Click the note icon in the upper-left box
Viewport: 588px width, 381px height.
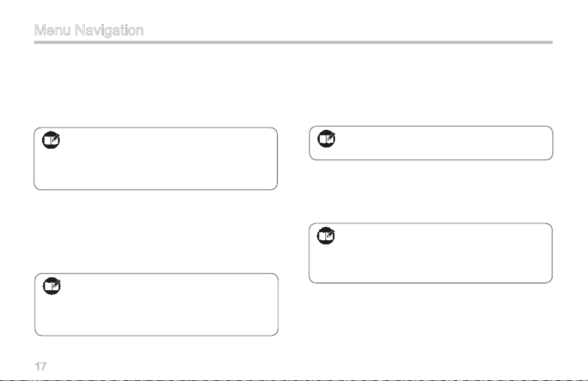click(51, 140)
